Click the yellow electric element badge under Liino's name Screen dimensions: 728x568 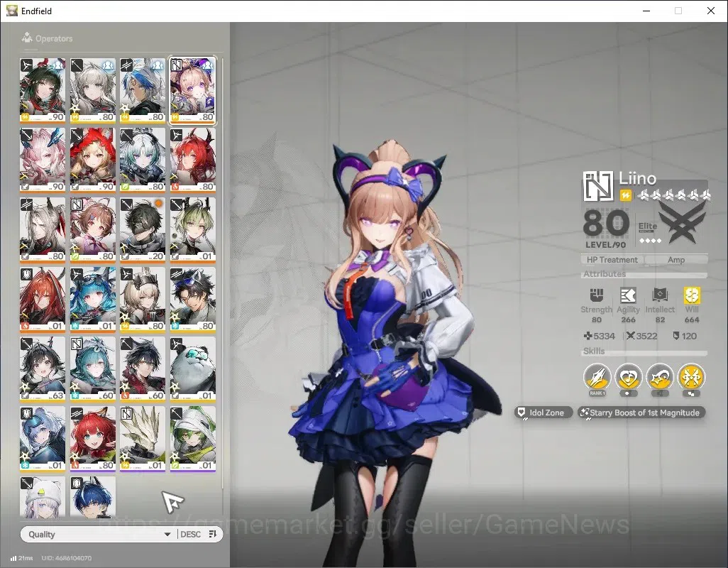click(x=626, y=195)
